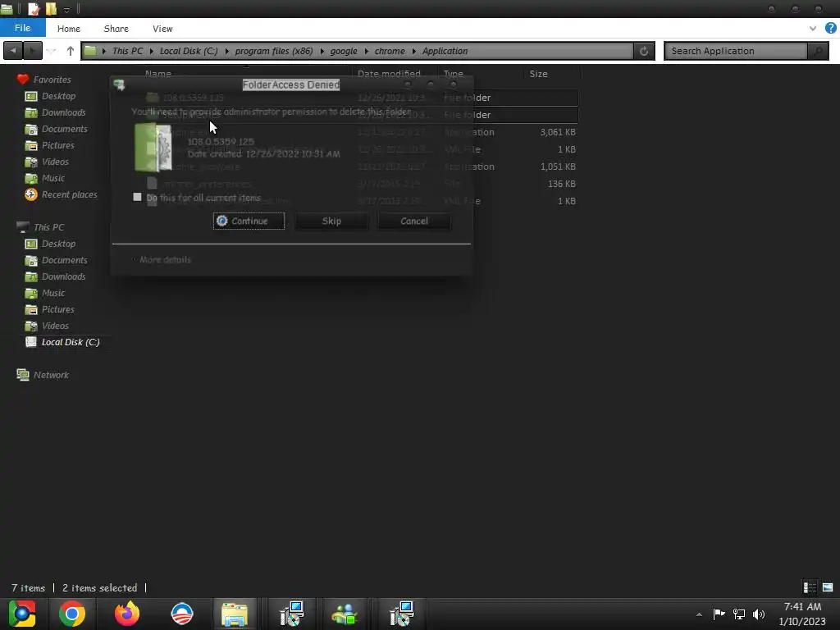Switch to the View ribbon tab
This screenshot has height=630, width=840.
162,29
